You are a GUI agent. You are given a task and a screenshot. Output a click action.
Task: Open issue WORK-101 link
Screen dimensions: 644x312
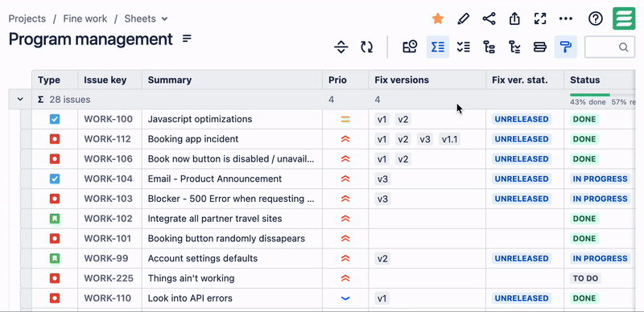pyautogui.click(x=109, y=239)
